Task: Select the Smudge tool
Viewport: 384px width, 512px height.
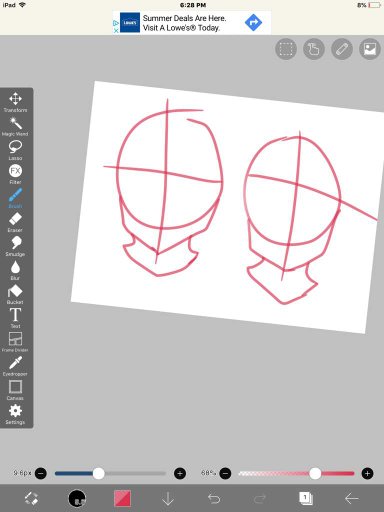Action: click(x=15, y=246)
